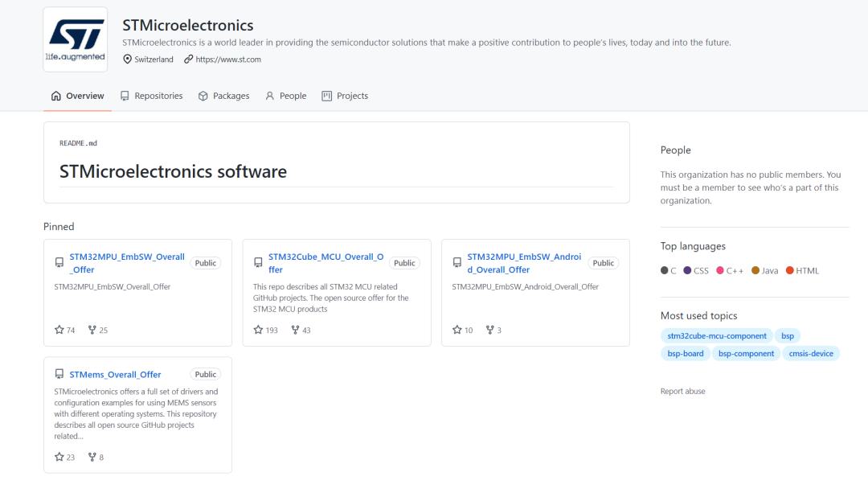Screen dimensions: 868x489
Task: Click the Report abuse link
Action: [682, 391]
